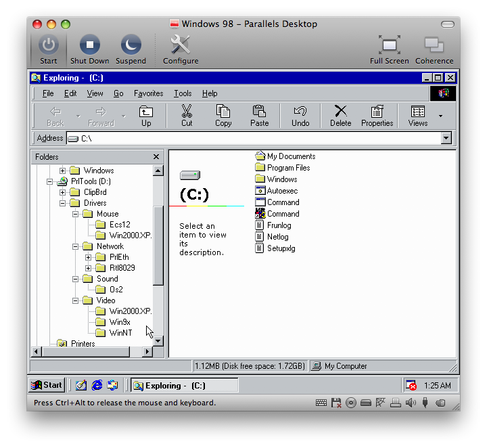Expand the ClipBrd folder node

point(62,192)
